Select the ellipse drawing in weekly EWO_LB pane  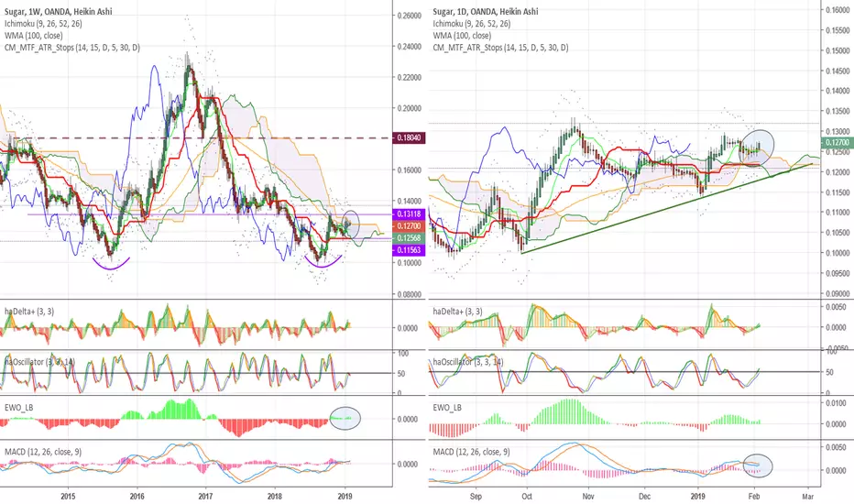tap(345, 419)
